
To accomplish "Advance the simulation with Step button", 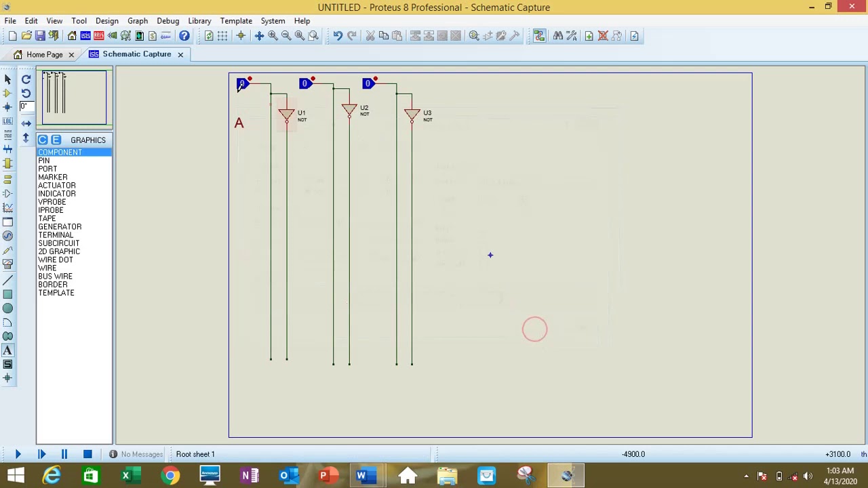I will point(41,454).
